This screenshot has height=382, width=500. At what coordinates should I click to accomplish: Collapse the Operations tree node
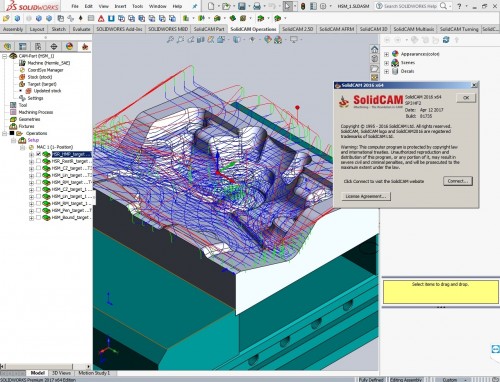coord(4,133)
